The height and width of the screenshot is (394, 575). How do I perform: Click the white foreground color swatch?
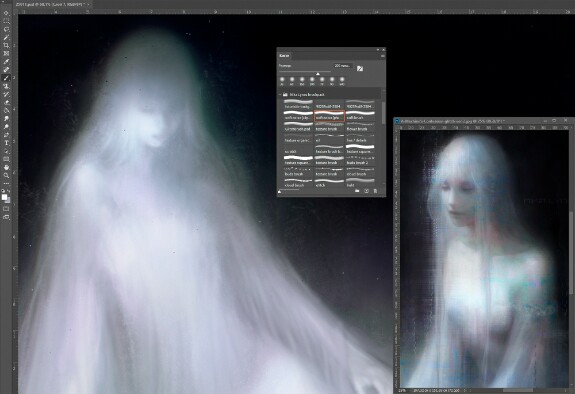point(4,197)
